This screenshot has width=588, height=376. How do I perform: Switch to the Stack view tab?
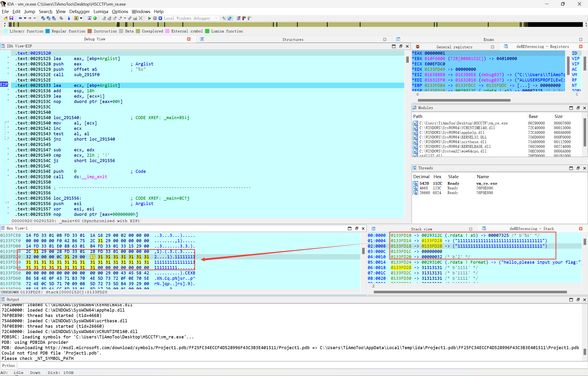[x=421, y=229]
